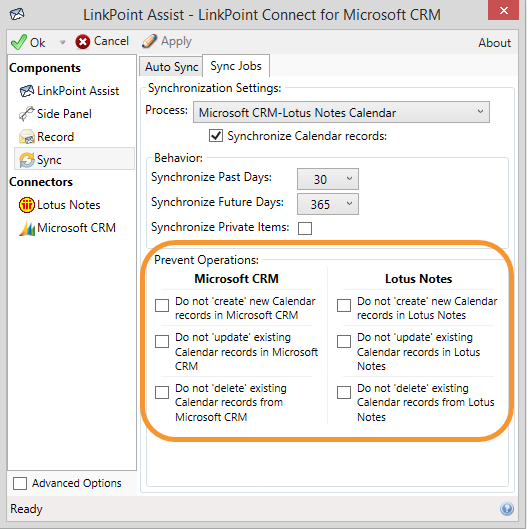Viewport: 528px width, 529px height.
Task: Click the window title bar text
Action: pos(262,15)
